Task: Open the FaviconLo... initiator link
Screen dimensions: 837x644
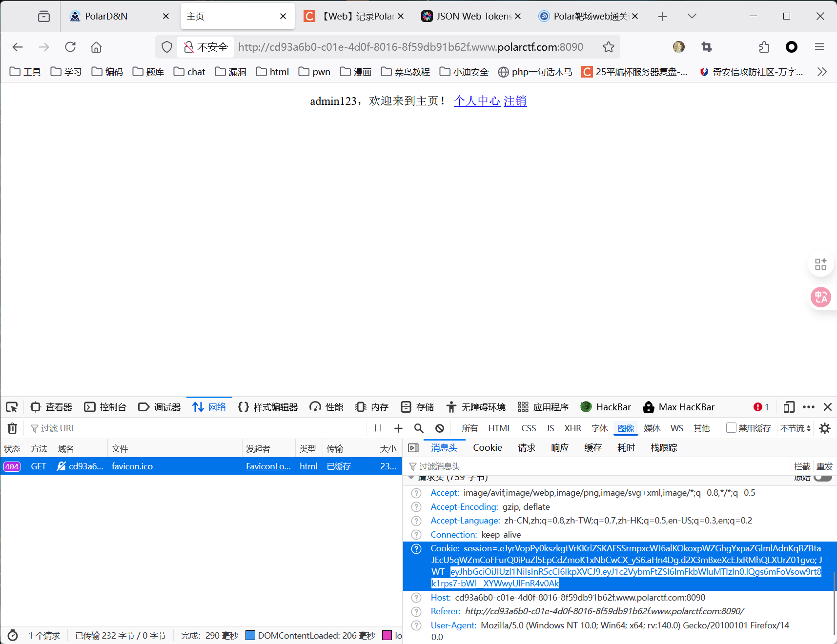Action: 268,466
